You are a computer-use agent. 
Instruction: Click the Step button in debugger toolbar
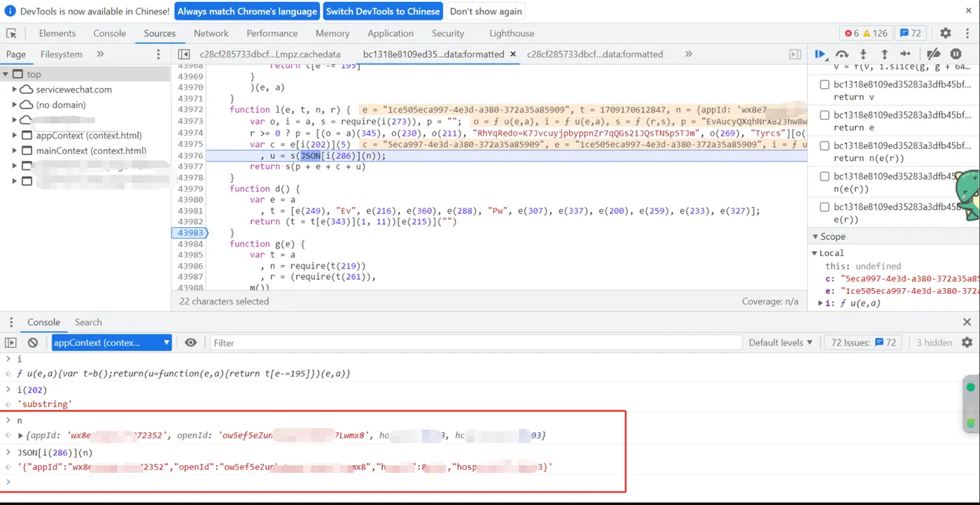coord(905,54)
